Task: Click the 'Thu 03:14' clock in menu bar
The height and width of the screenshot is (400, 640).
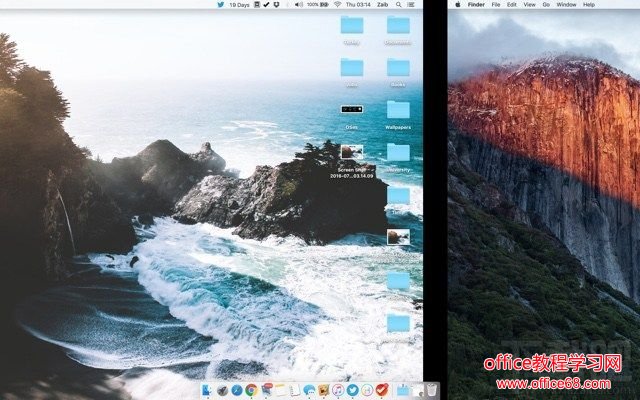Action: [x=358, y=4]
